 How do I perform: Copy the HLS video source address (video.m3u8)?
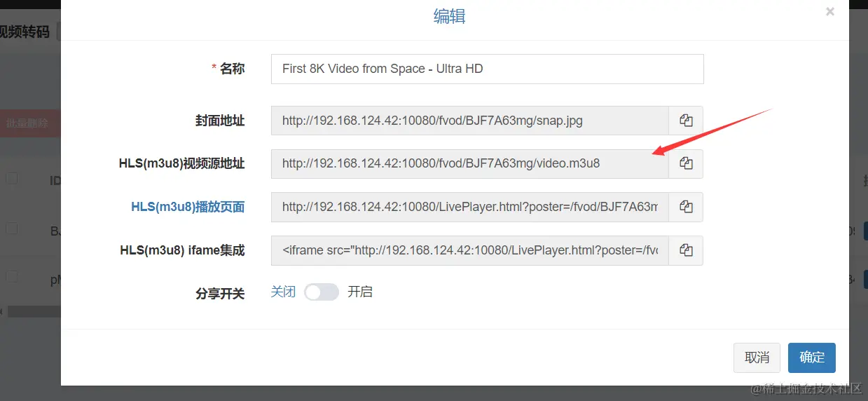(x=686, y=163)
